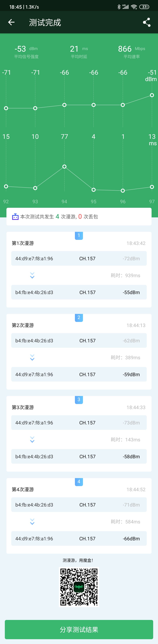The width and height of the screenshot is (158, 644).
Task: Tap the -53 dBm average signal stat
Action: 26,52
